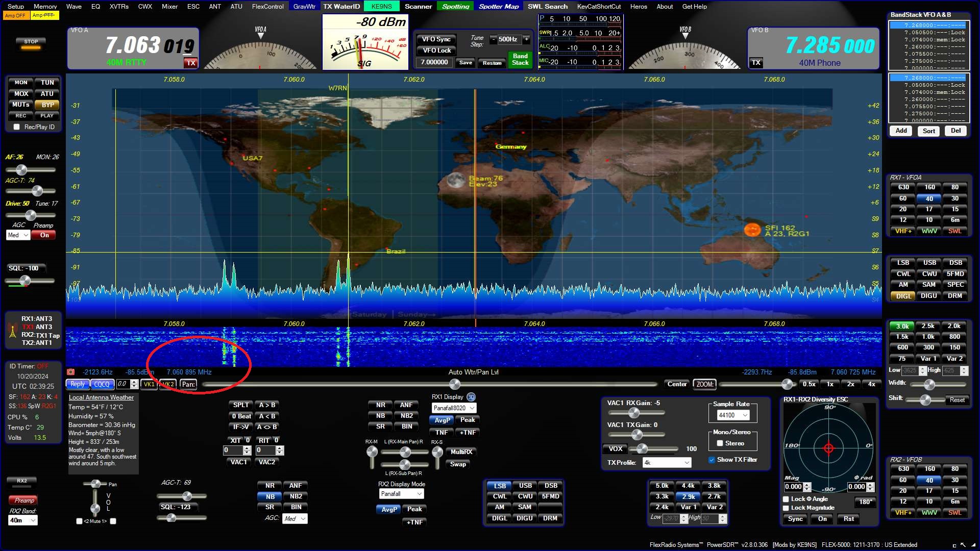Image resolution: width=980 pixels, height=551 pixels.
Task: Open the RX2 AGC Med dropdown
Action: tap(295, 518)
